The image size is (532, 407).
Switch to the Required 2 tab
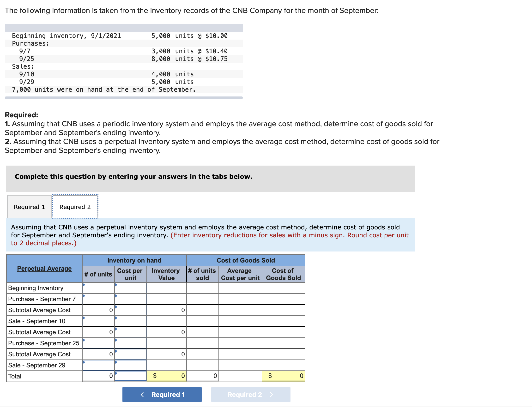(x=75, y=207)
